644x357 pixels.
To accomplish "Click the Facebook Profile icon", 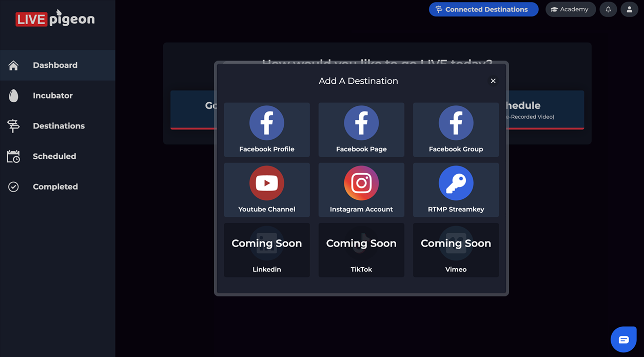I will pyautogui.click(x=267, y=123).
